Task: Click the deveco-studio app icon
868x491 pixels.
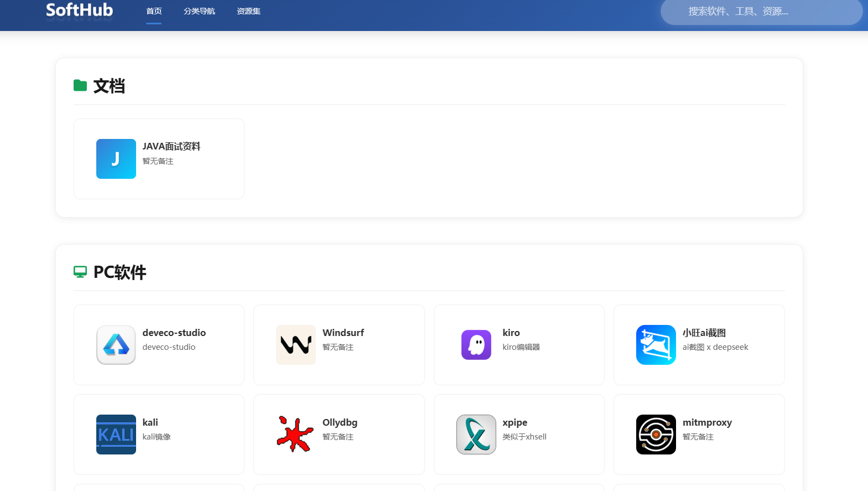Action: tap(116, 345)
